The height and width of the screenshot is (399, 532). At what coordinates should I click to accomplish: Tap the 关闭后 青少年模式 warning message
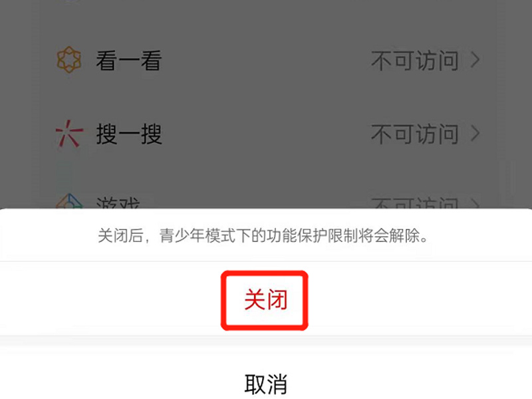[x=263, y=235]
